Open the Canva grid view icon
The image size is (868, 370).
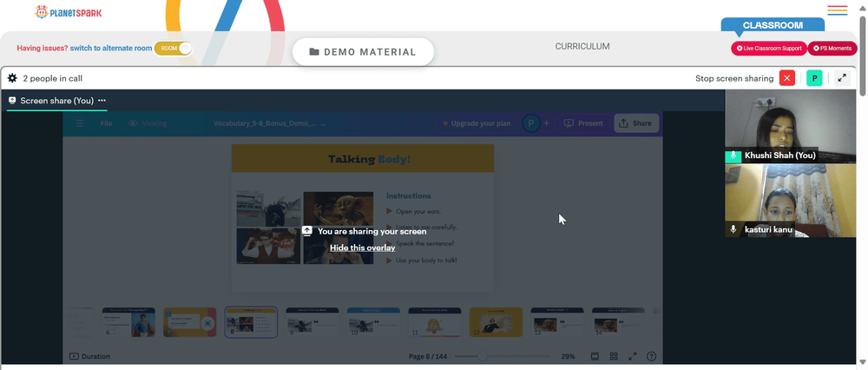(614, 356)
